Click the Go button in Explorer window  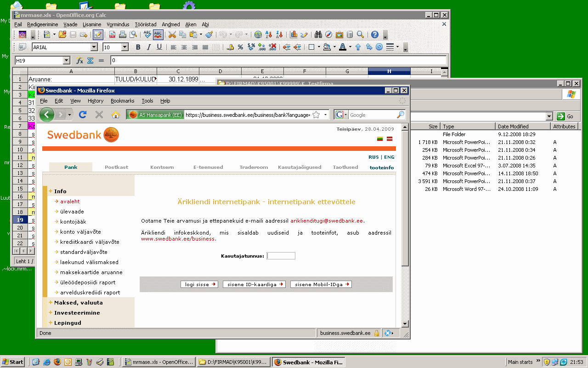[x=566, y=116]
